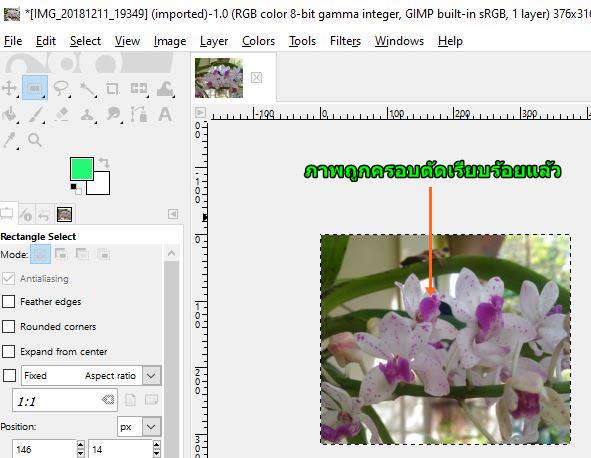This screenshot has width=591, height=458.
Task: Open the Fixed Aspect ratio dropdown
Action: coord(152,376)
